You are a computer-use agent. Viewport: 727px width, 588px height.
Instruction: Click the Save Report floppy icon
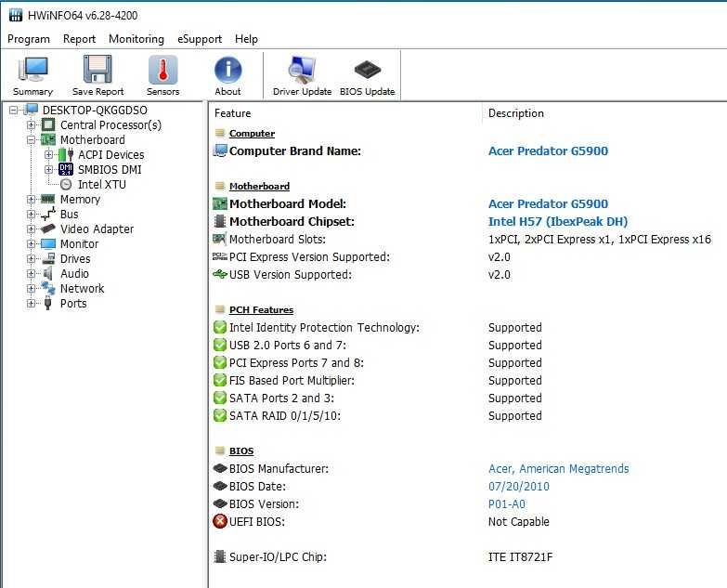[x=97, y=74]
